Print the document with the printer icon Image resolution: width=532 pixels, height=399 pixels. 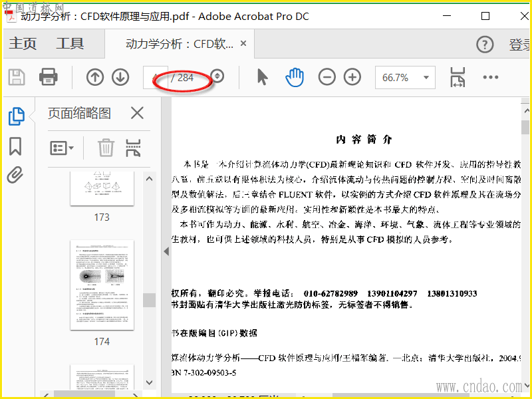48,77
